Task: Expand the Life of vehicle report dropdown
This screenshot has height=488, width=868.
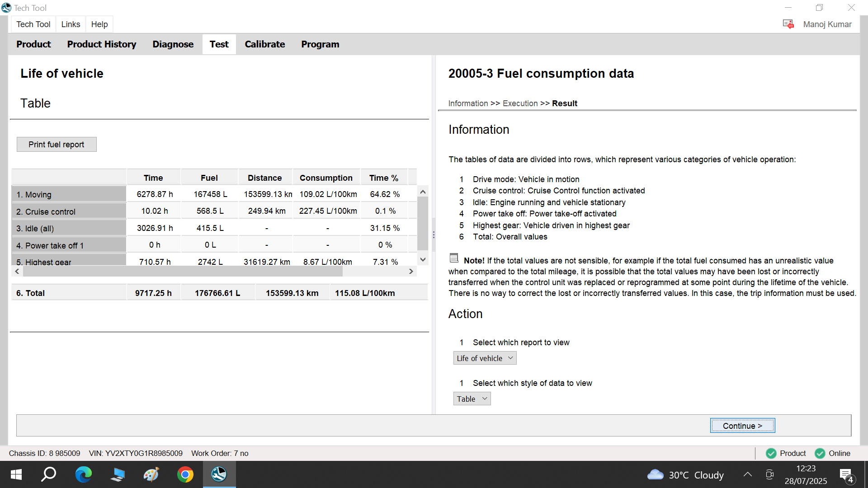Action: coord(485,358)
